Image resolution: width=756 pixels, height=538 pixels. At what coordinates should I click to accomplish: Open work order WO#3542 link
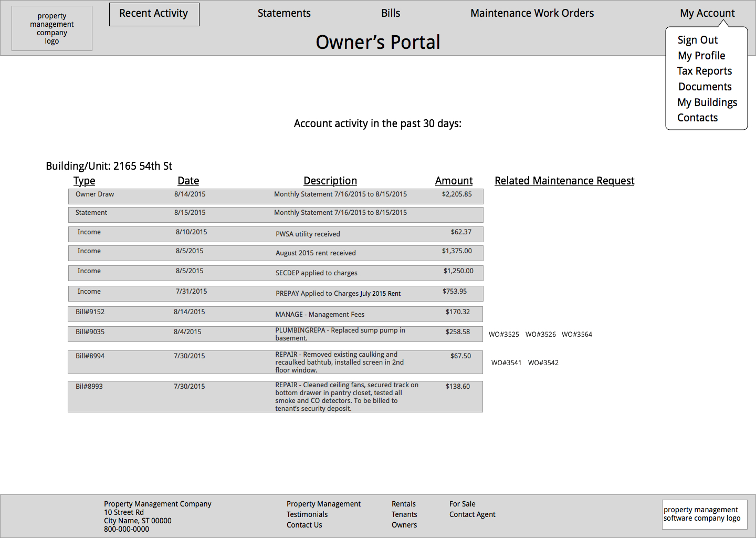click(543, 363)
